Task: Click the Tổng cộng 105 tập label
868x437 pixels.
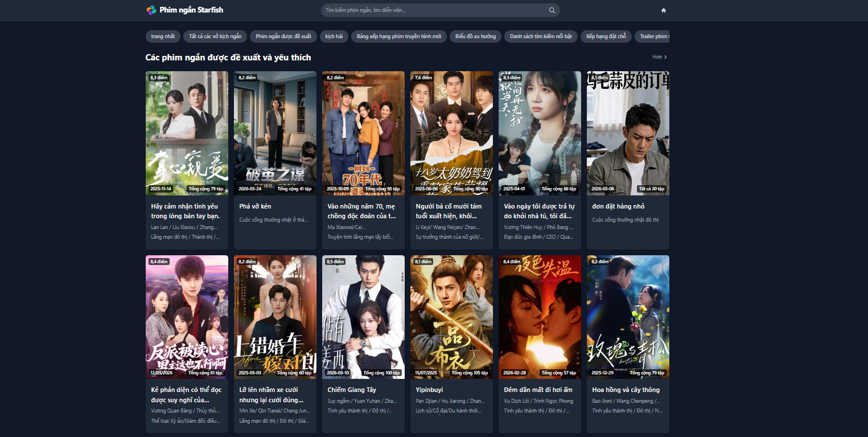Action: [470, 373]
